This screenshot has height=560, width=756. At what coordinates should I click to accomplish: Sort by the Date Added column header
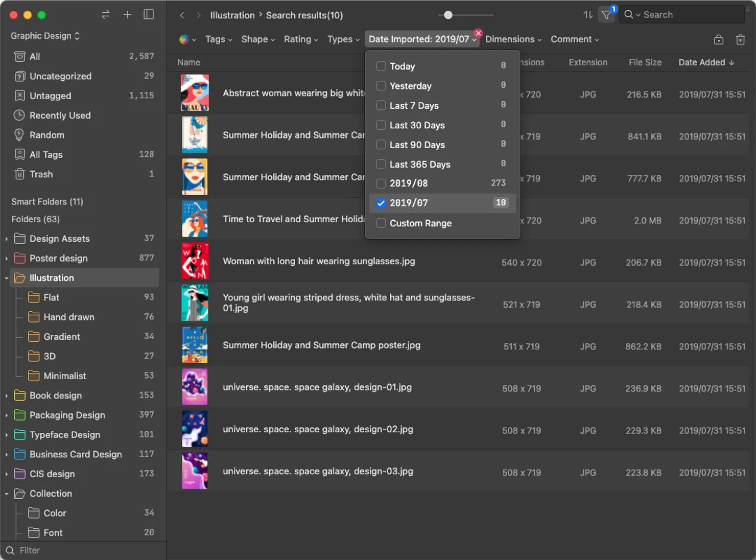point(706,62)
